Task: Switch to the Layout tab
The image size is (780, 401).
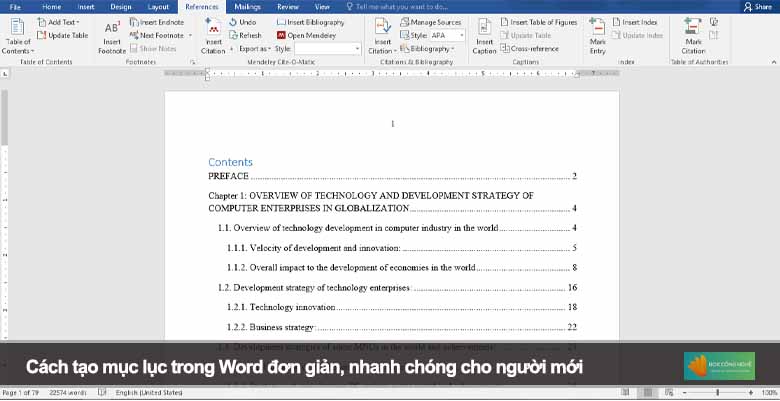Action: [x=158, y=7]
